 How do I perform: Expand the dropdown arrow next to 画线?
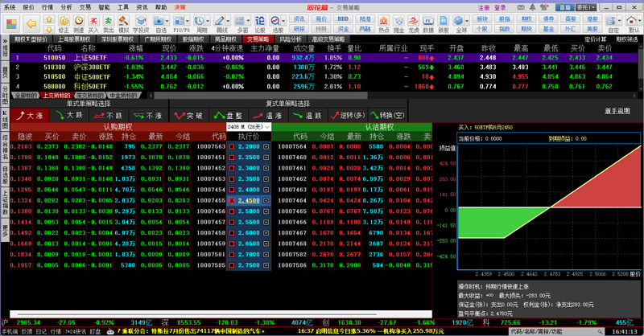tap(228, 21)
